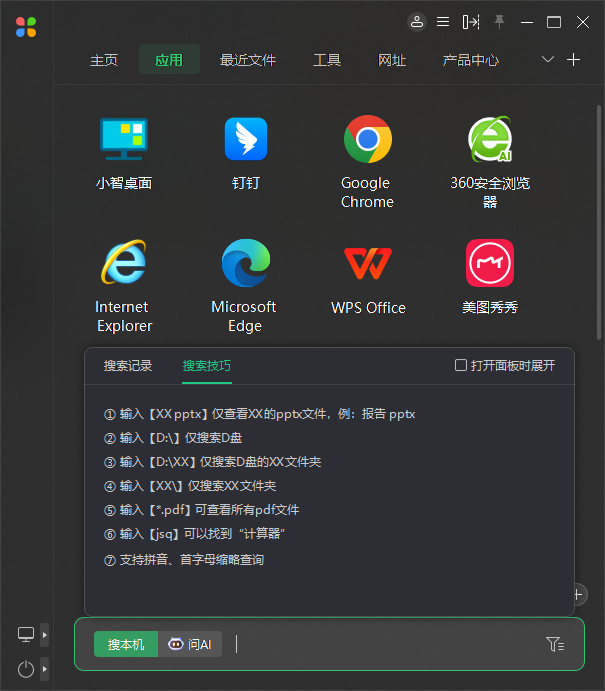The image size is (605, 691).
Task: Launch 小智桌面 app
Action: click(124, 153)
